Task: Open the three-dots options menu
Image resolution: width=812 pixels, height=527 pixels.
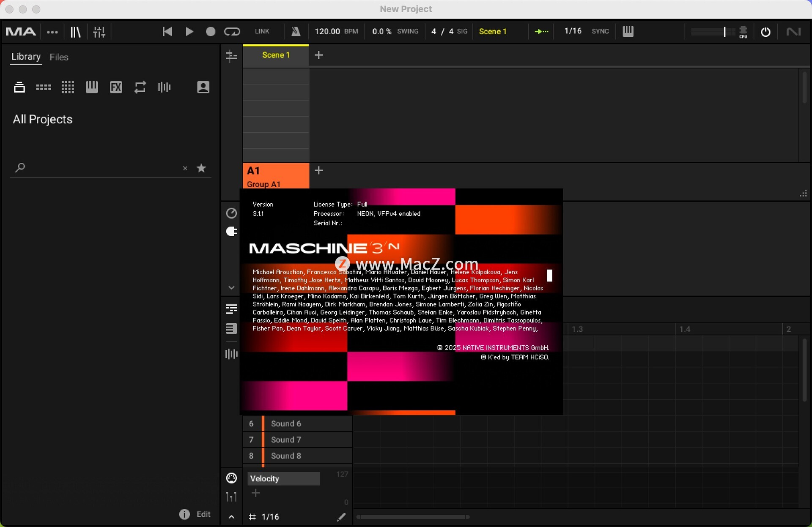Action: pos(52,32)
